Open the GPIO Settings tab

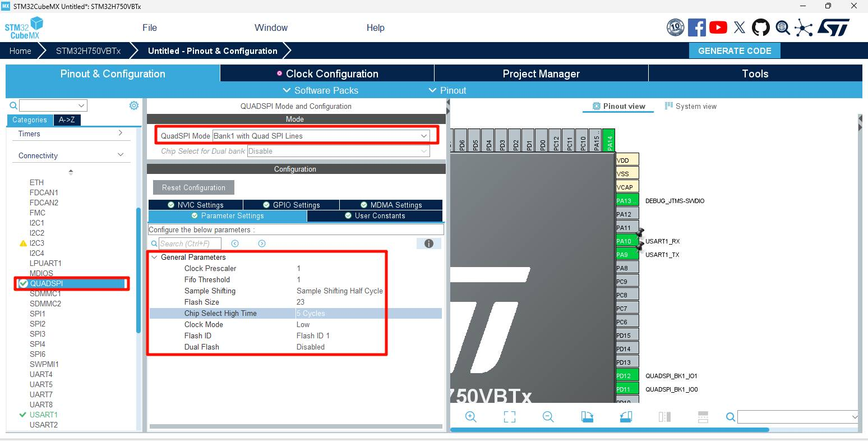(x=291, y=205)
